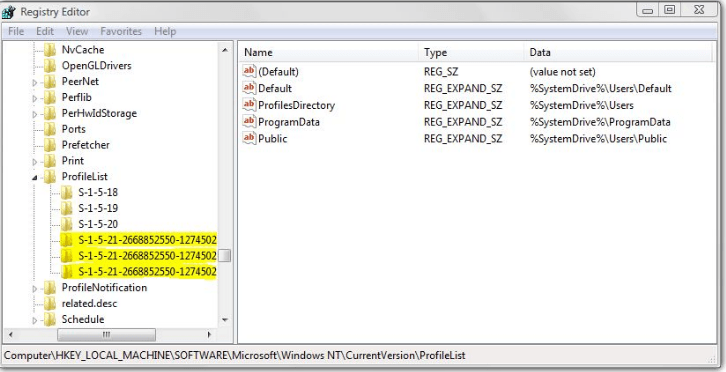Image resolution: width=726 pixels, height=372 pixels.
Task: Open the View menu
Action: click(77, 31)
